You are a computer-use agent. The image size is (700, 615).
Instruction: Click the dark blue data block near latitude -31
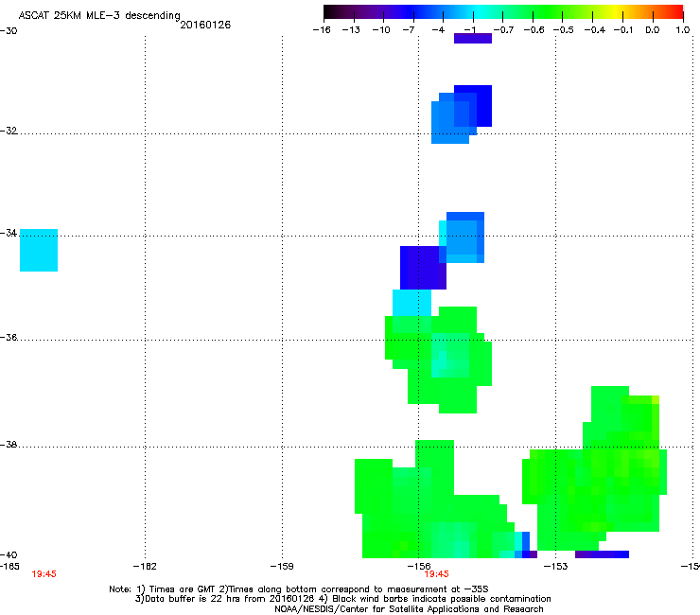473,106
